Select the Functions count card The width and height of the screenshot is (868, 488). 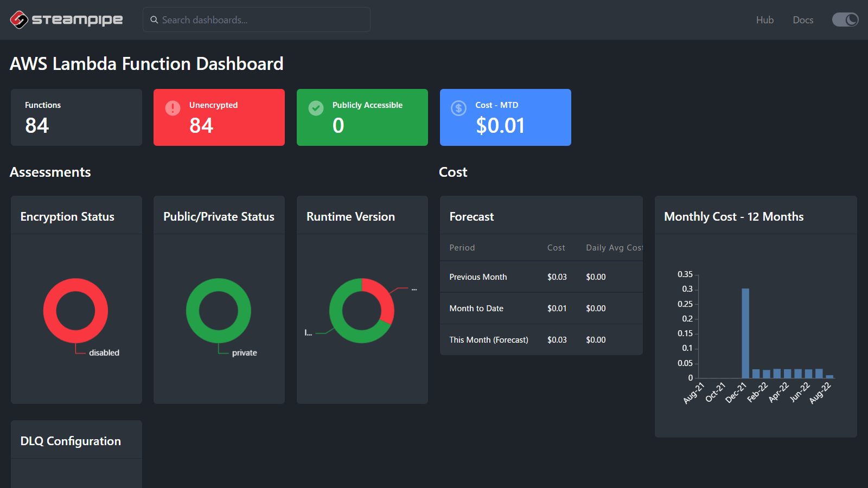tap(76, 117)
